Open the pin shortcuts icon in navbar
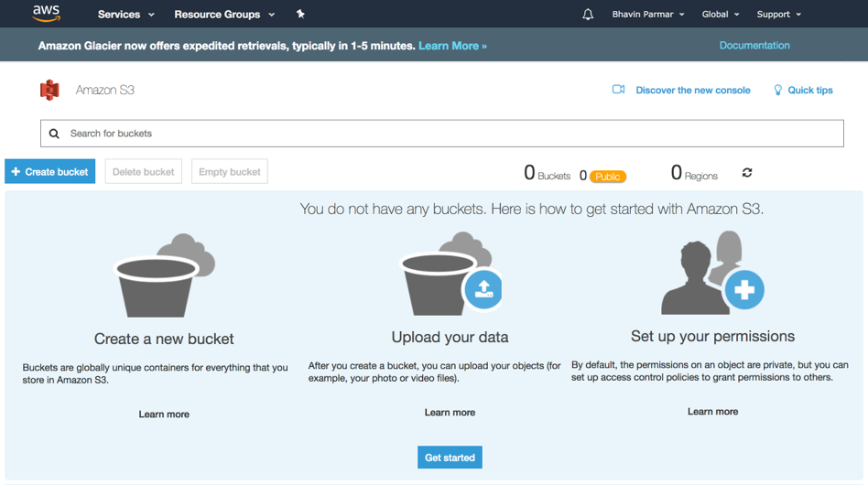The image size is (868, 485). click(300, 14)
